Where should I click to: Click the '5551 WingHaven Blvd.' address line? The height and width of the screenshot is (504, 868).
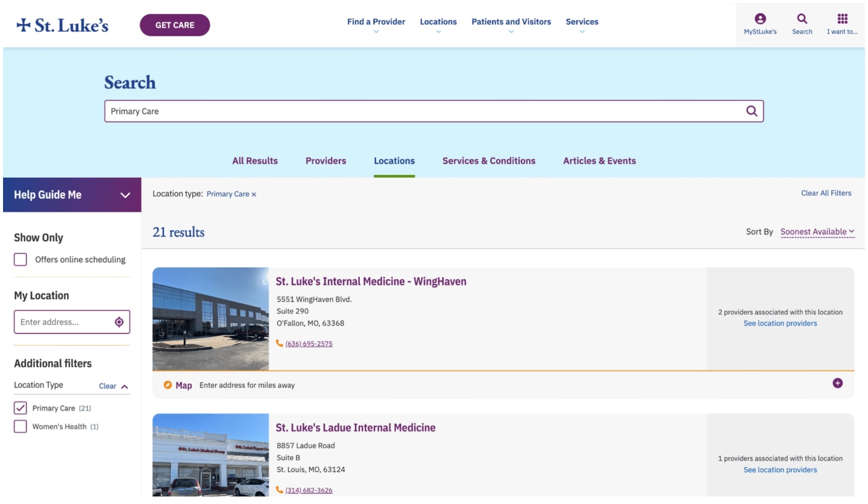pyautogui.click(x=314, y=300)
